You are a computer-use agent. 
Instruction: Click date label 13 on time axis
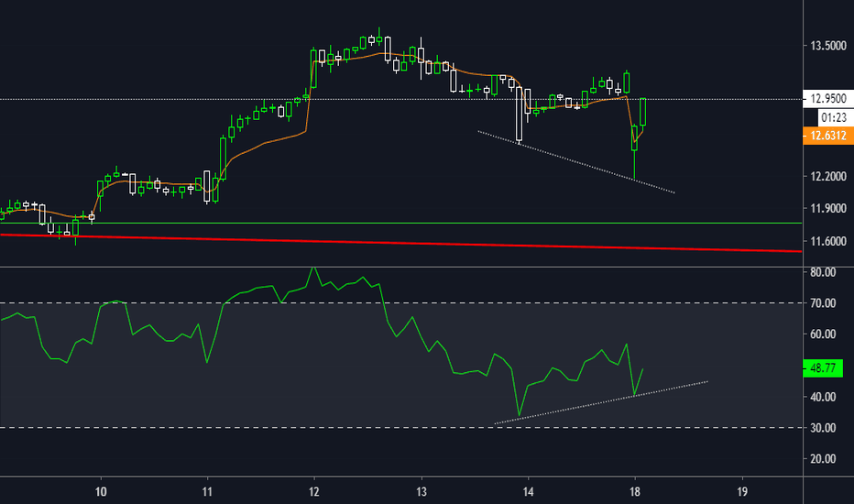[x=421, y=492]
